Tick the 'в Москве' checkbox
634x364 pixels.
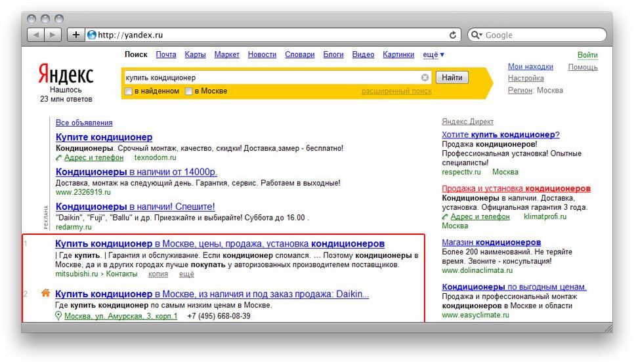point(188,91)
